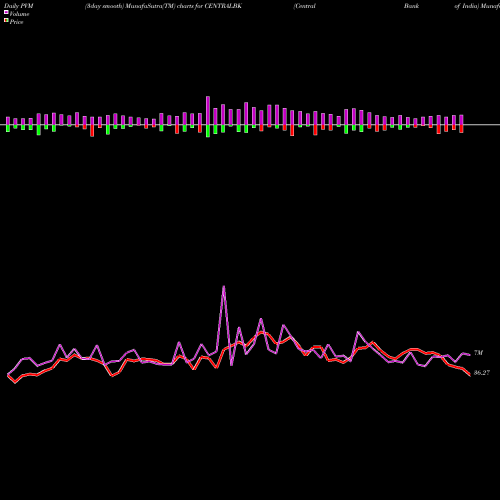Click the '7M' volume line end label

(x=478, y=353)
